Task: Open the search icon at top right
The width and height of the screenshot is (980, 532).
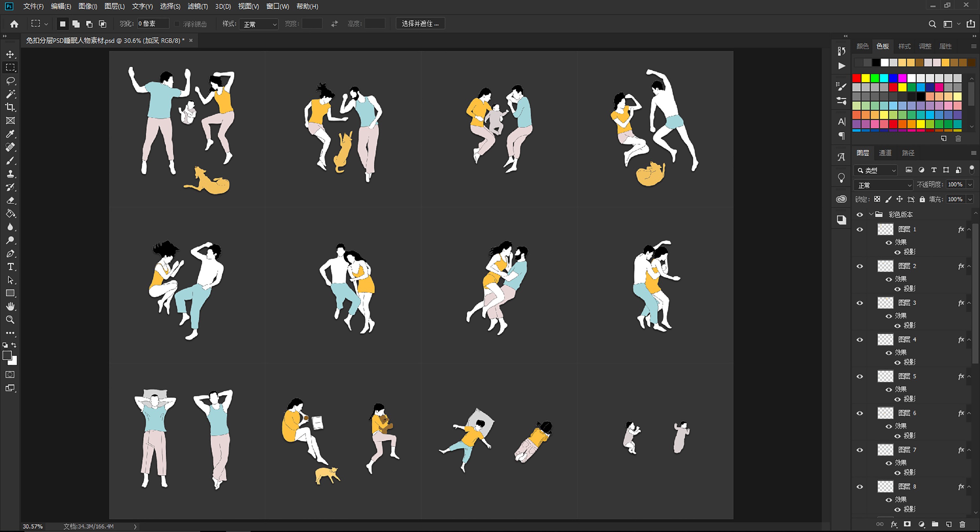Action: [932, 24]
